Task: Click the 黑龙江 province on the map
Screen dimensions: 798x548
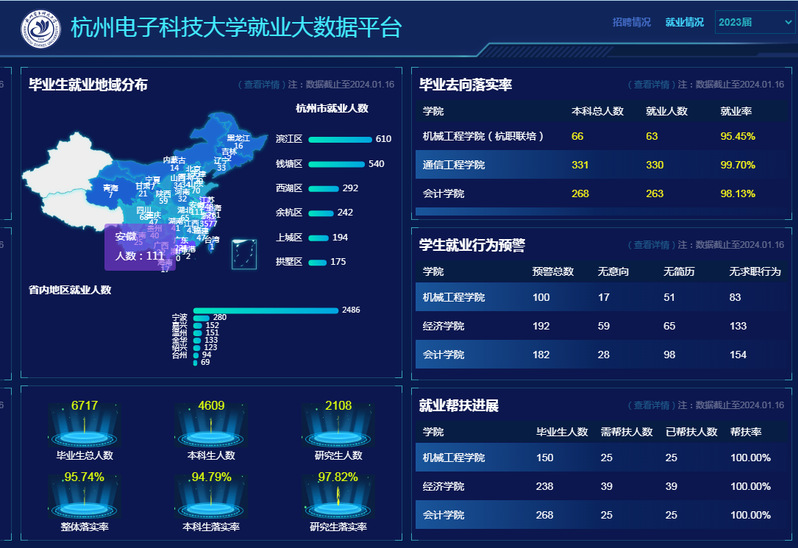Action: coord(238,138)
